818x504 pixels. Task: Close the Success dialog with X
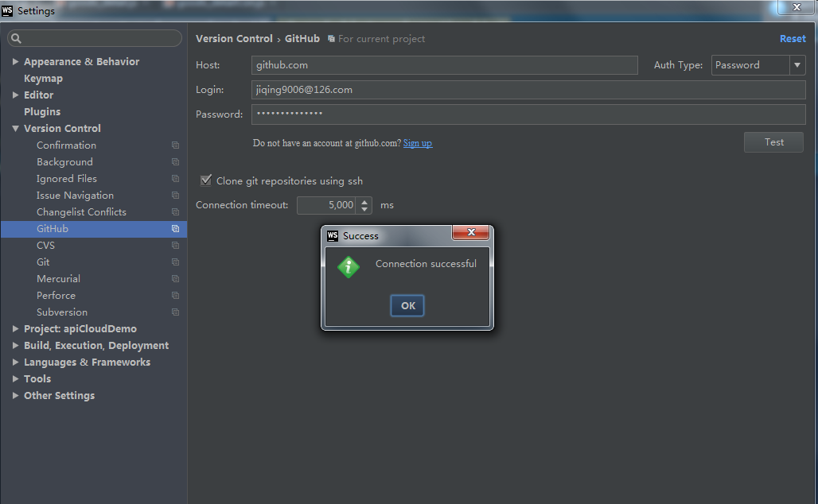(471, 232)
